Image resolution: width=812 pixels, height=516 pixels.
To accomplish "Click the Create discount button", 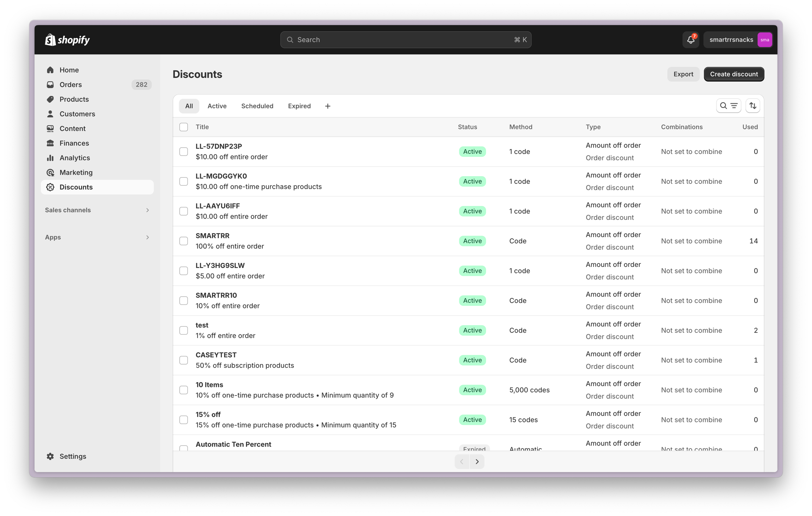I will click(734, 74).
